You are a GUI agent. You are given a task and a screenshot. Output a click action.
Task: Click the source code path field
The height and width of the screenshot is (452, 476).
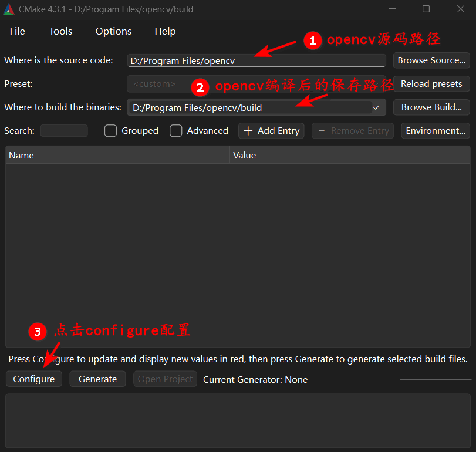256,60
